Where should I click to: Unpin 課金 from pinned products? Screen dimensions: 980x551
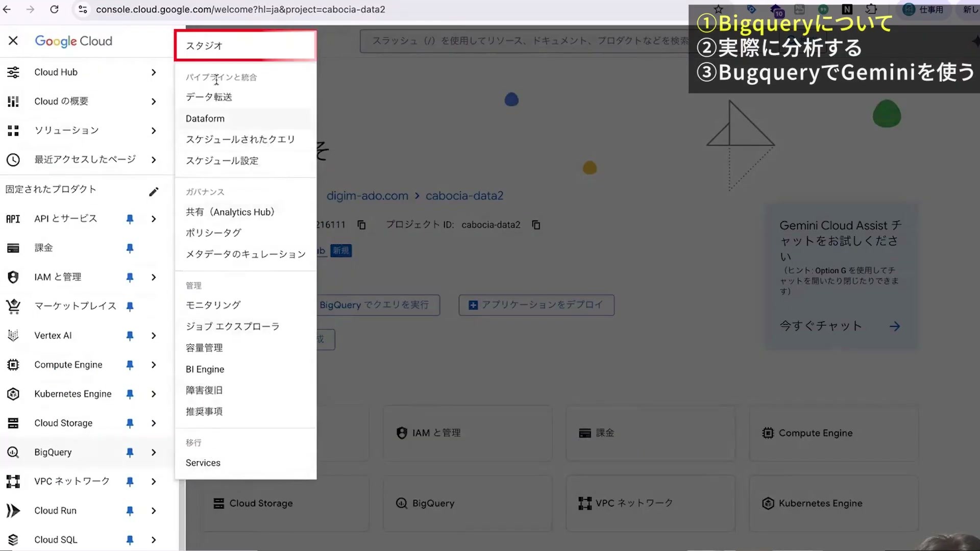point(130,248)
